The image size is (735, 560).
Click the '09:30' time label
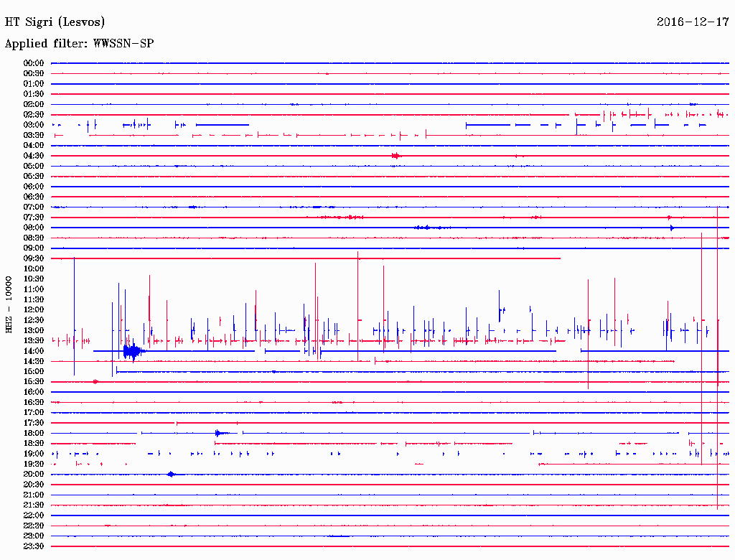[x=34, y=258]
